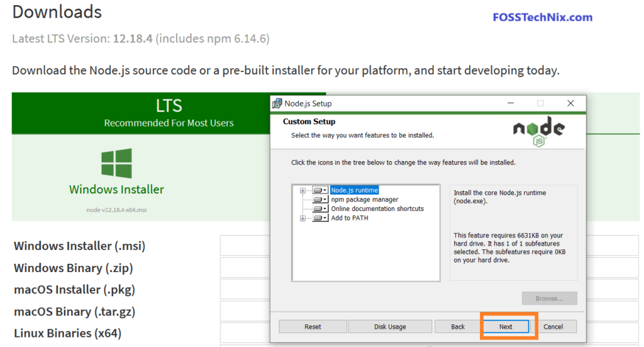Image resolution: width=644 pixels, height=347 pixels.
Task: Select the Node.js runtime feature
Action: (x=355, y=190)
